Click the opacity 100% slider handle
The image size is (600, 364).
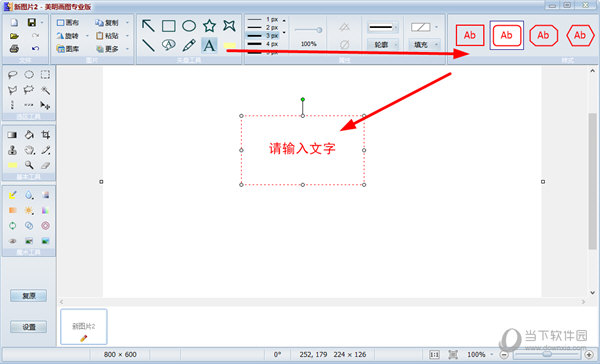coord(319,30)
